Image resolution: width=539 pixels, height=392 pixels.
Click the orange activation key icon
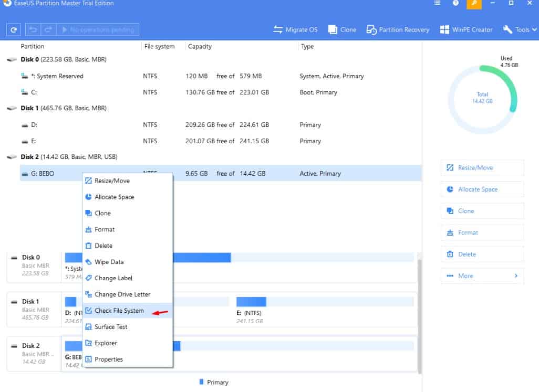click(474, 4)
